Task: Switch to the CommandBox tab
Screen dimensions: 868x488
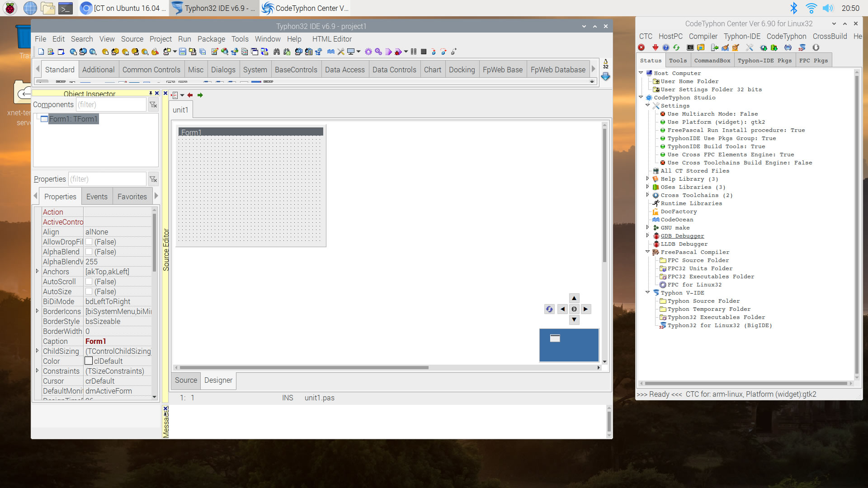Action: [712, 61]
